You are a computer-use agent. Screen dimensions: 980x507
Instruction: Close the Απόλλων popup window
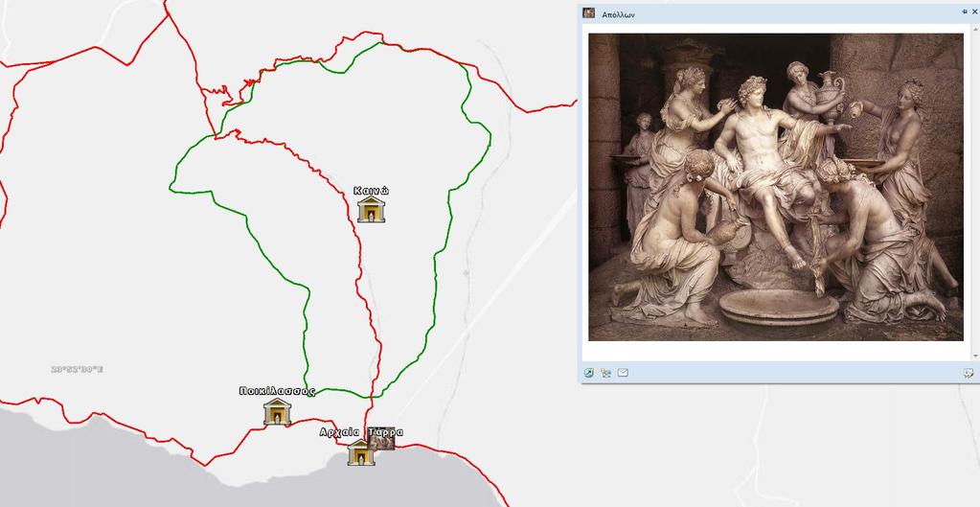975,12
